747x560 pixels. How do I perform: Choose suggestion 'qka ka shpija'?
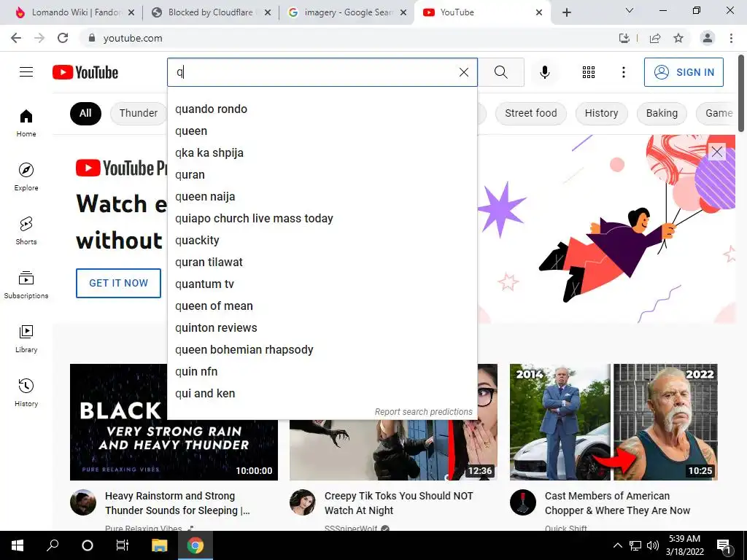click(x=322, y=153)
